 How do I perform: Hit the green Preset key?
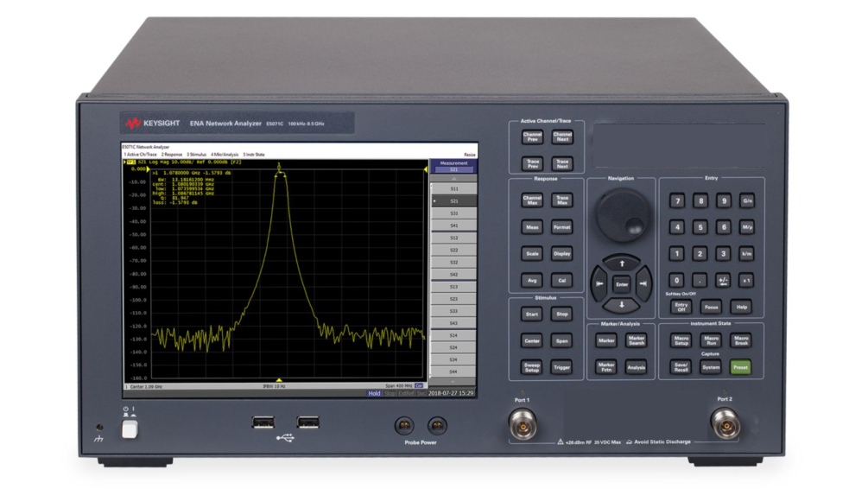(x=741, y=367)
